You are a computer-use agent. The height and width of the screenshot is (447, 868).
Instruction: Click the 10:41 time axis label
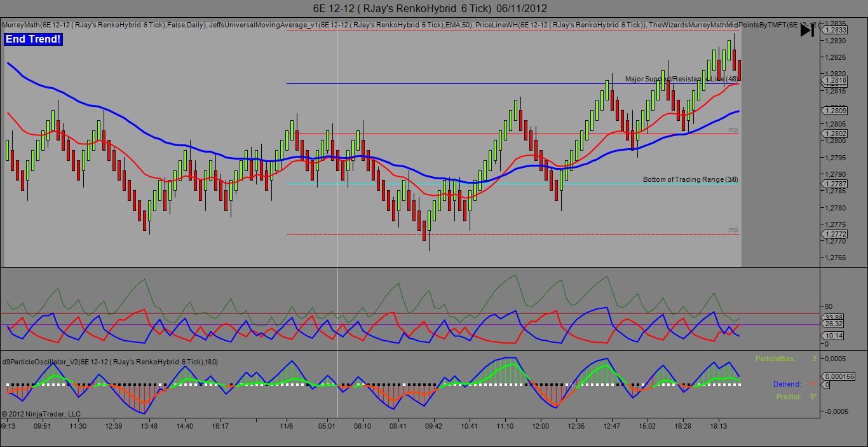coord(469,427)
